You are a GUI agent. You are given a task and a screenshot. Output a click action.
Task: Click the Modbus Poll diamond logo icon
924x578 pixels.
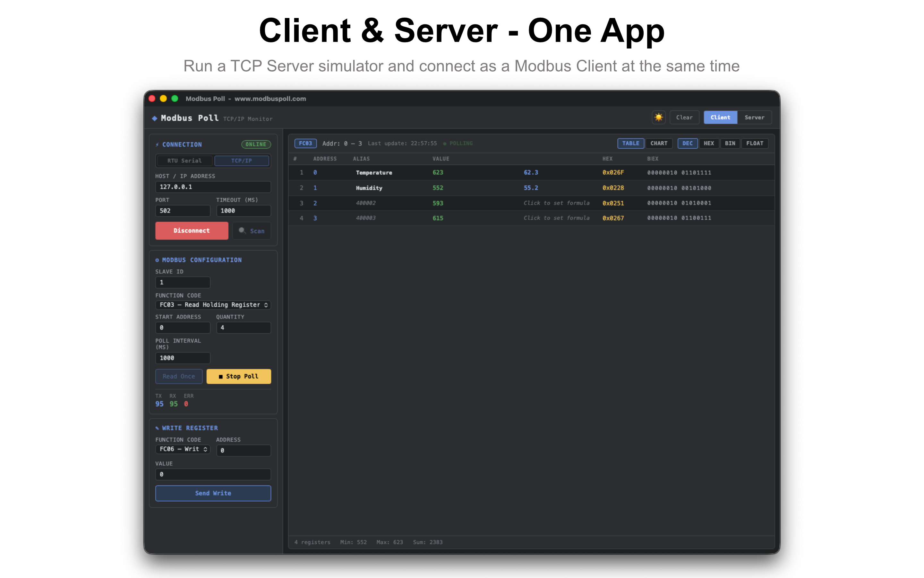155,118
